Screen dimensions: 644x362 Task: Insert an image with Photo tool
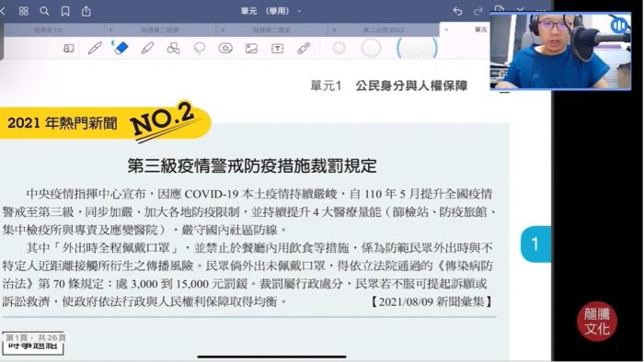coord(251,49)
